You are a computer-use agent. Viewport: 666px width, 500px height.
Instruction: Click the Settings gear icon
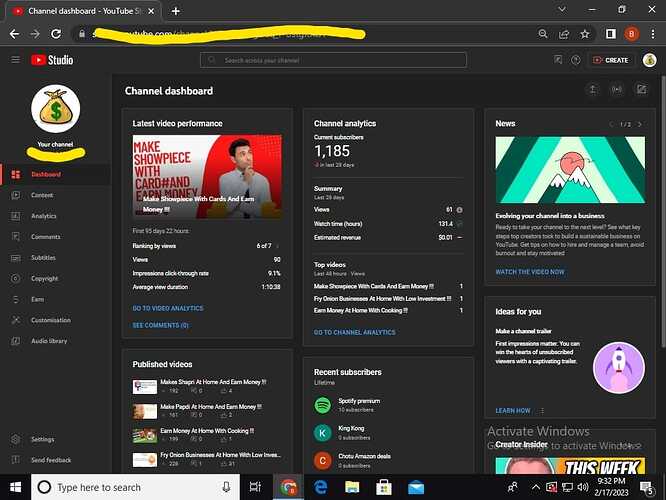[x=16, y=439]
